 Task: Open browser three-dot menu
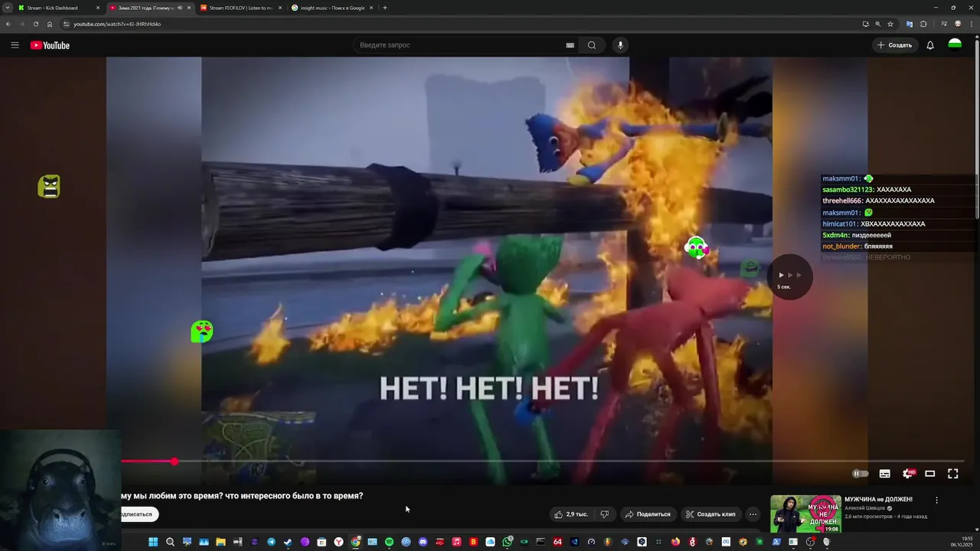(972, 24)
